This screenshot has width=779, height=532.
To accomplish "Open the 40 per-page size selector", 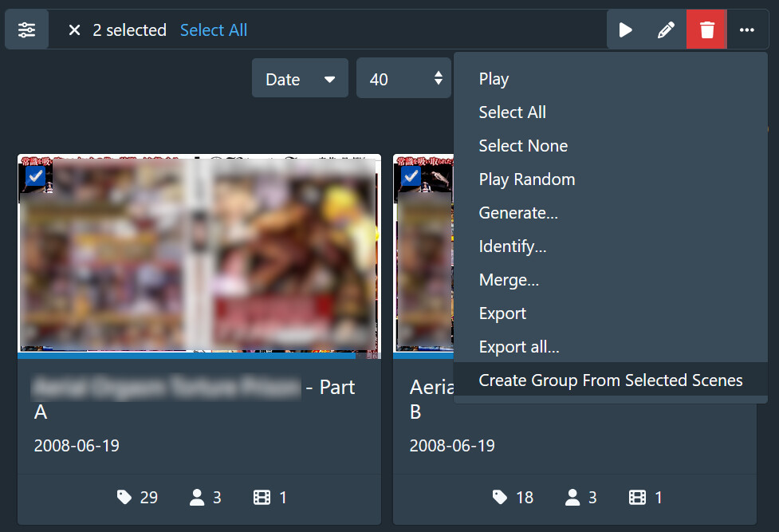I will (404, 79).
